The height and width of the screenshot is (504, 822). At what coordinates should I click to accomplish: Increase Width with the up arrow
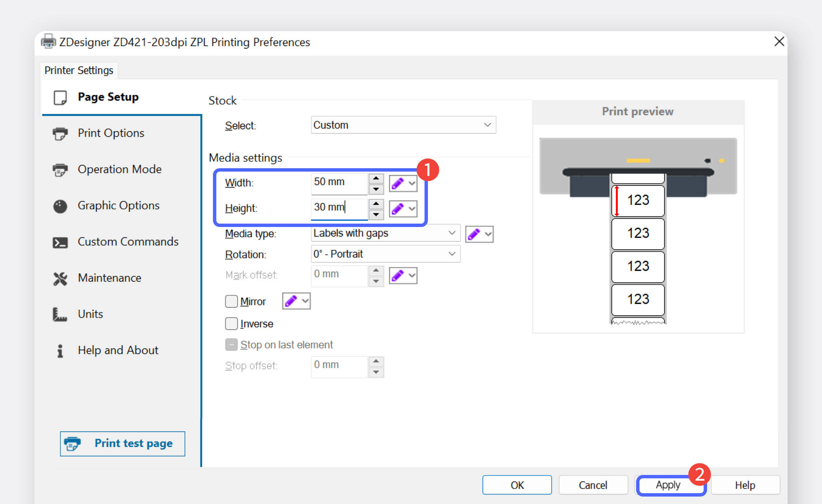[376, 178]
